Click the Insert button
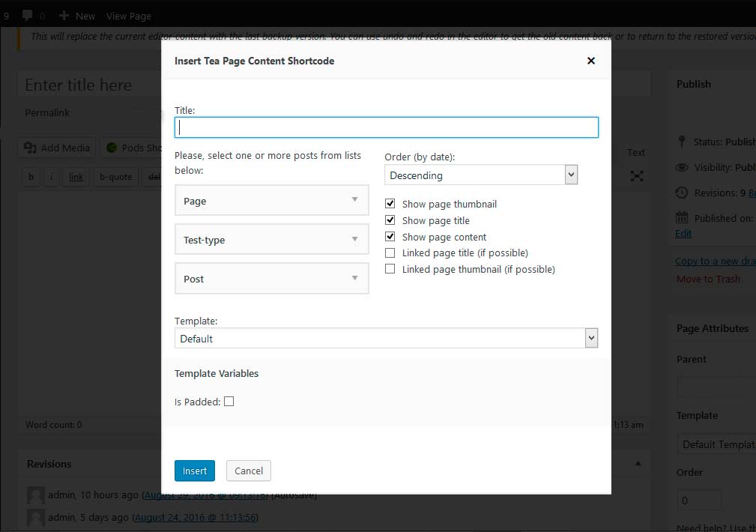This screenshot has width=756, height=532. pyautogui.click(x=195, y=471)
